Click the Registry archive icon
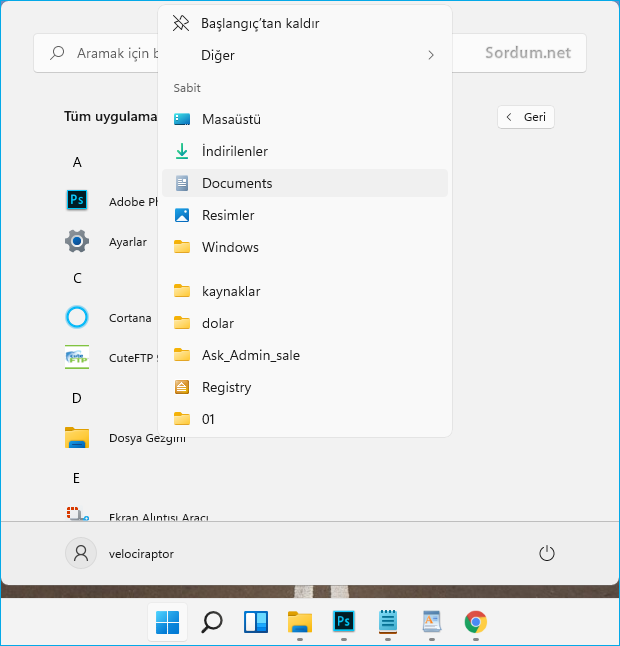This screenshot has width=620, height=646. tap(182, 387)
